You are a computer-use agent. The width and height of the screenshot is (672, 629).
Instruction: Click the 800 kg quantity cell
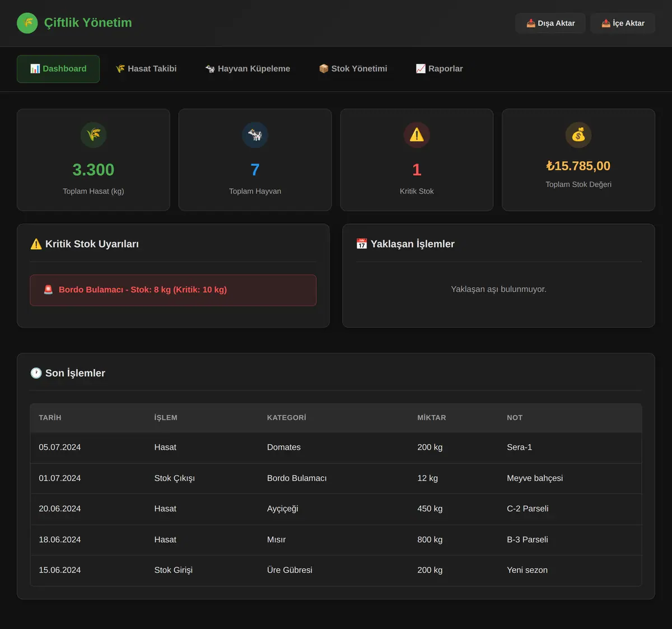point(430,539)
